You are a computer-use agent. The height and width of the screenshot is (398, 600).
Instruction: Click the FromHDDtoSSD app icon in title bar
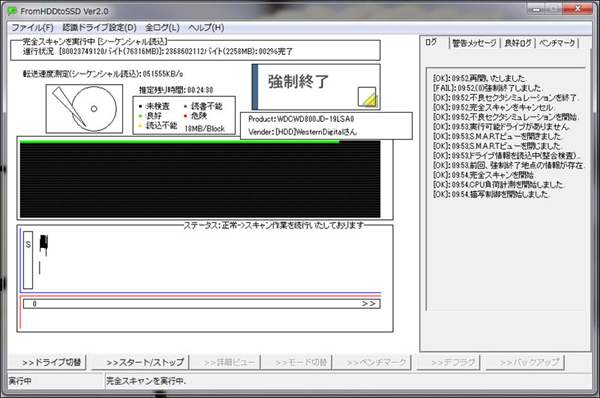[x=13, y=11]
